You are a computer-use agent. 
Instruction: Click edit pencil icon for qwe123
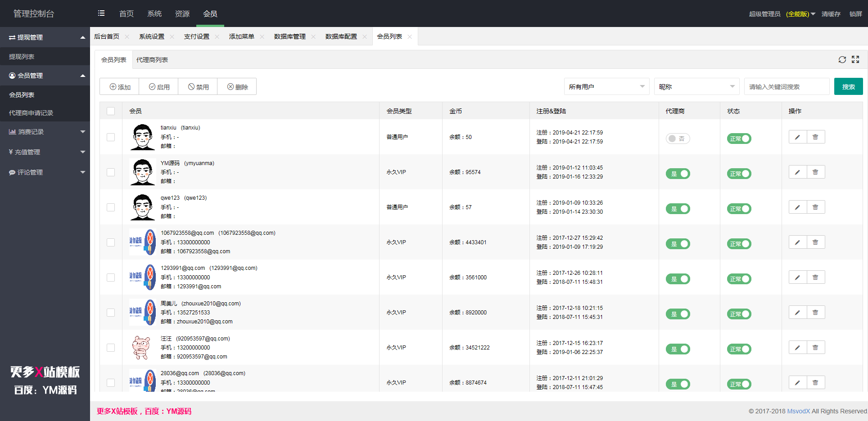(797, 207)
